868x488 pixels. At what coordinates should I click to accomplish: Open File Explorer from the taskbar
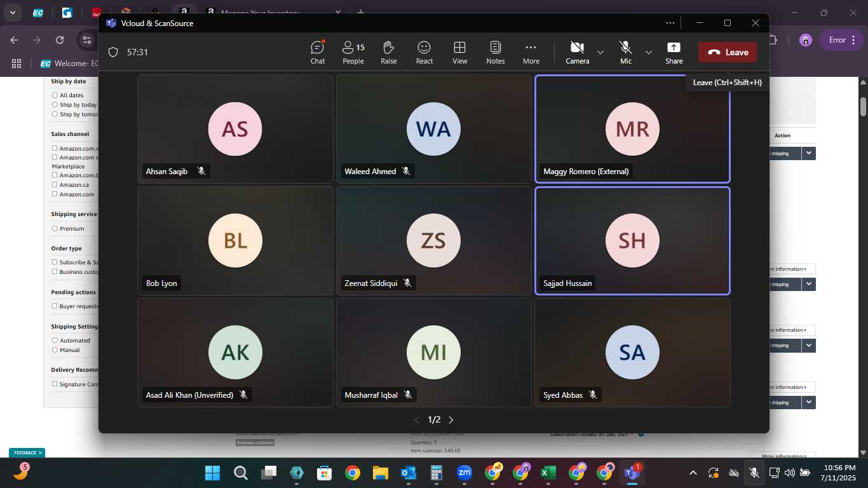click(x=380, y=473)
